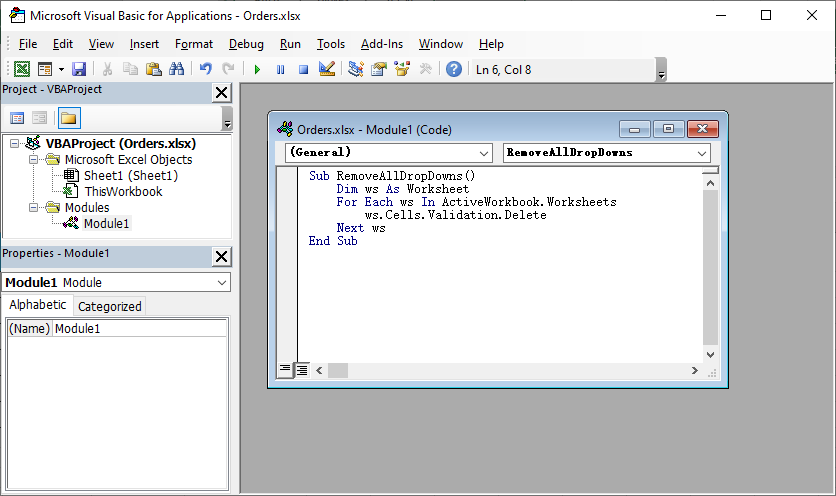Toggle Procedure View button in code window
836x496 pixels.
tap(285, 370)
